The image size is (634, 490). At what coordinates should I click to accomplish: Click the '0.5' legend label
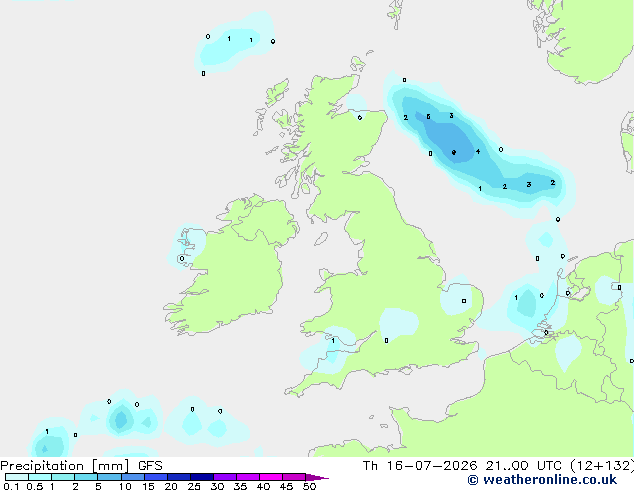pyautogui.click(x=34, y=486)
